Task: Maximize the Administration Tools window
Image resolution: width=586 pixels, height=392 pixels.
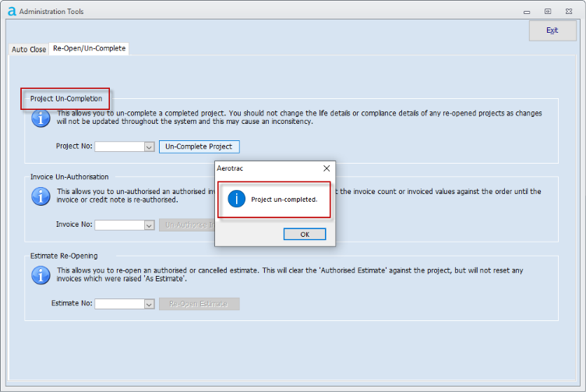Action: point(548,11)
